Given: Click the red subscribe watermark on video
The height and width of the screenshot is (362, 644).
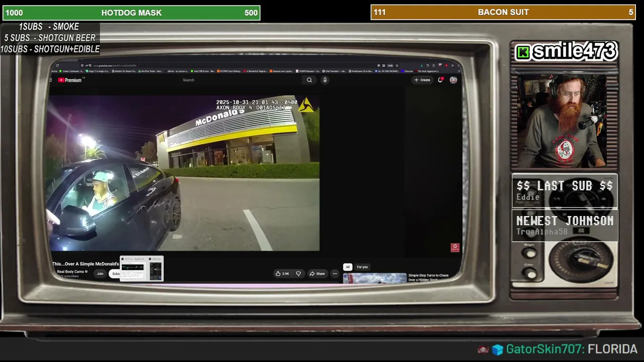Looking at the screenshot, I should pos(455,247).
